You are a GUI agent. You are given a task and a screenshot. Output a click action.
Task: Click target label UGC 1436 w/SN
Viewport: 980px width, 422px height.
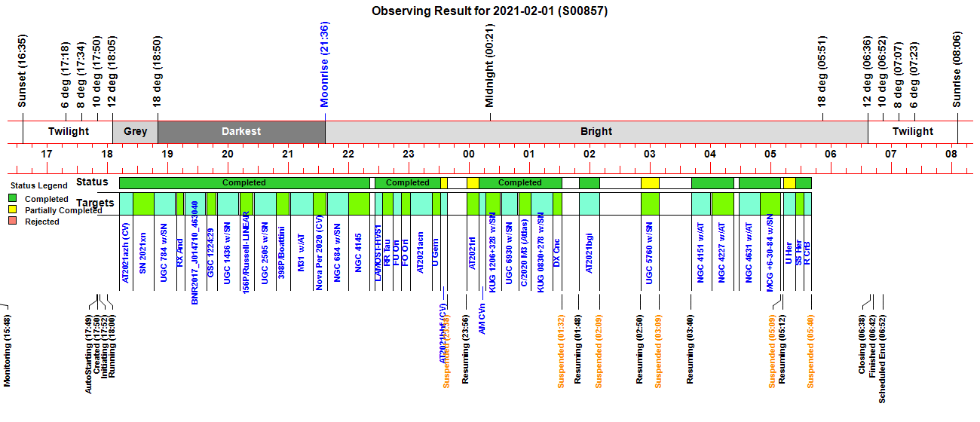coord(227,254)
